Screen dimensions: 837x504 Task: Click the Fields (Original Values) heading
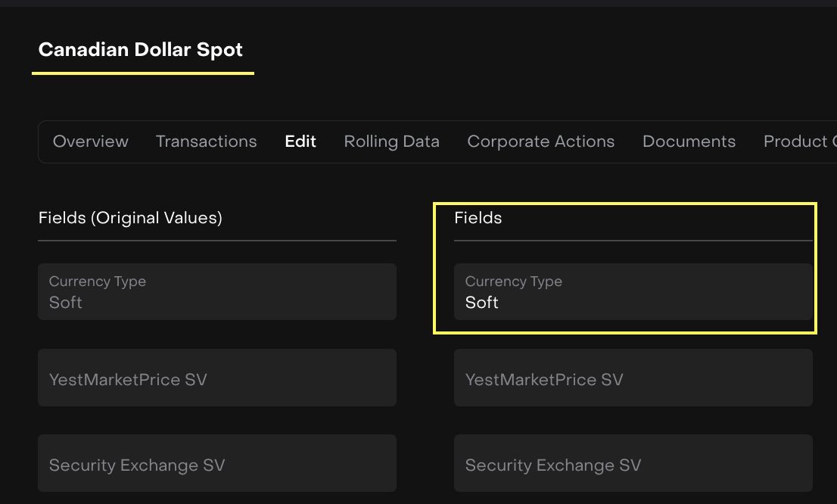point(130,218)
